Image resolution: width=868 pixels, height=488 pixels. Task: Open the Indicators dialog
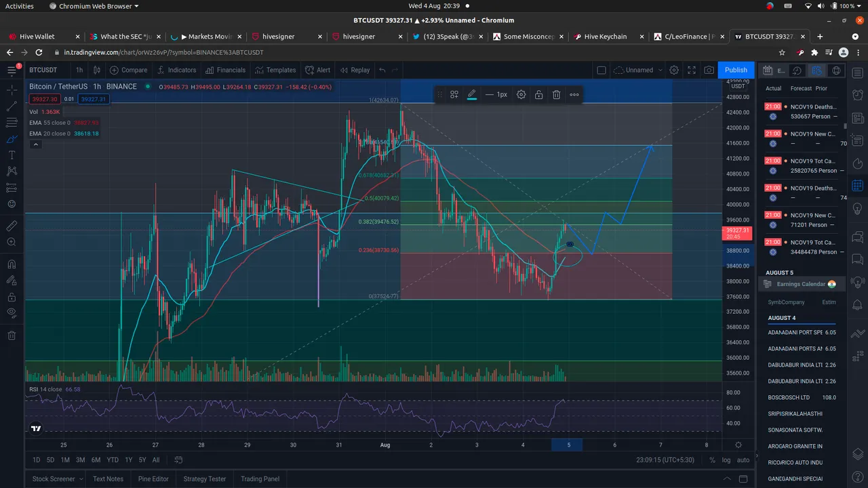[176, 70]
